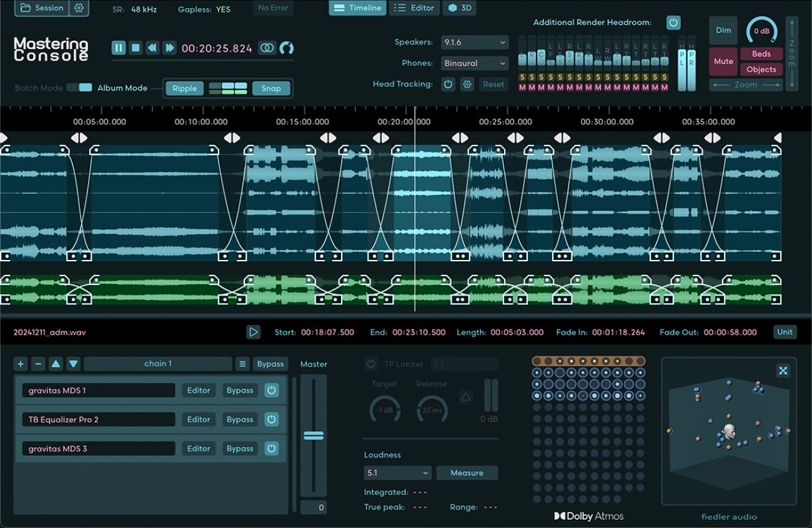Open the Loudness 5.1 format dropdown
Screen dimensions: 812x528
397,473
